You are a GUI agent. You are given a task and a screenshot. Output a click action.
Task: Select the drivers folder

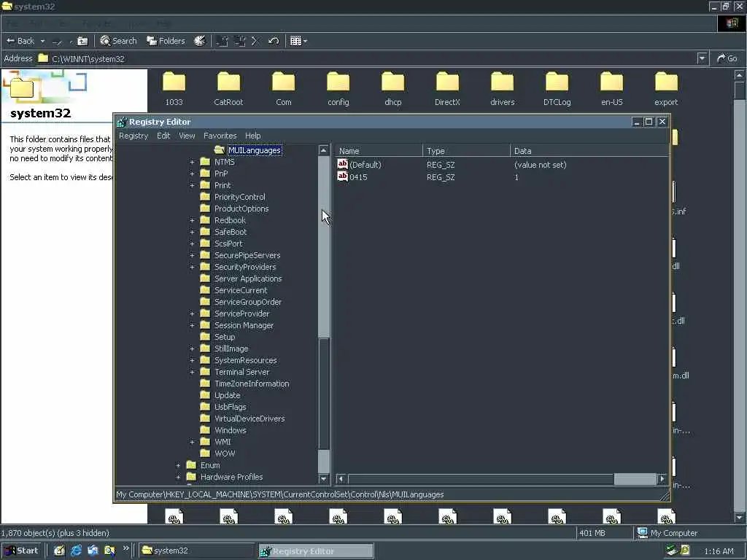[502, 89]
